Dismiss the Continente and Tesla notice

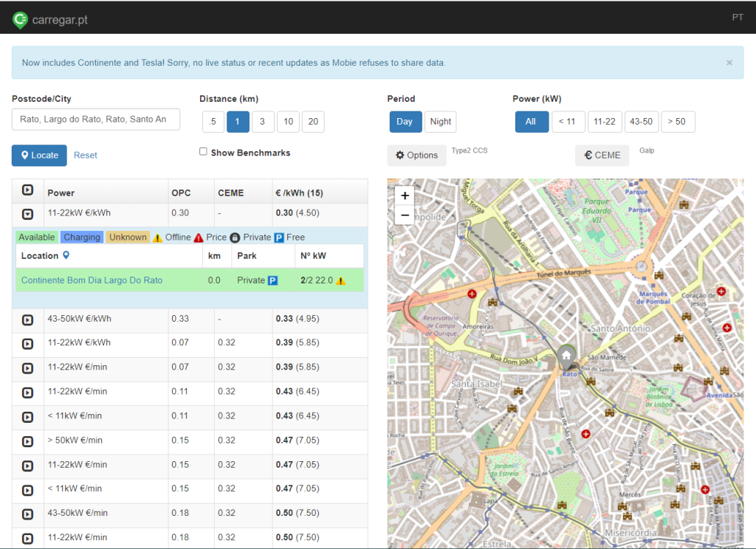click(729, 63)
